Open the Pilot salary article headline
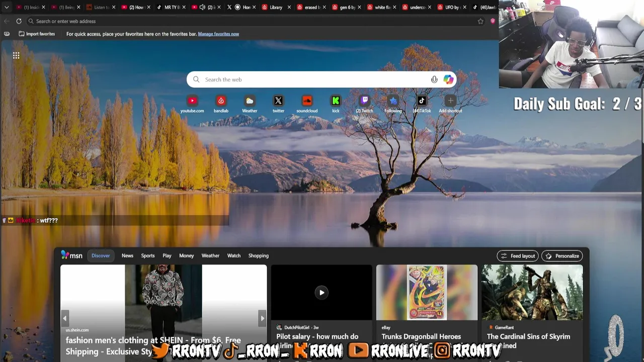The image size is (644, 362). click(317, 341)
